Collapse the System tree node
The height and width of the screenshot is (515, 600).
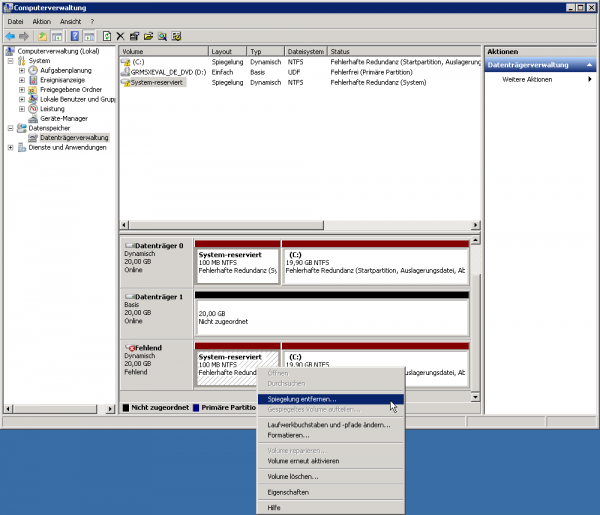coord(10,61)
